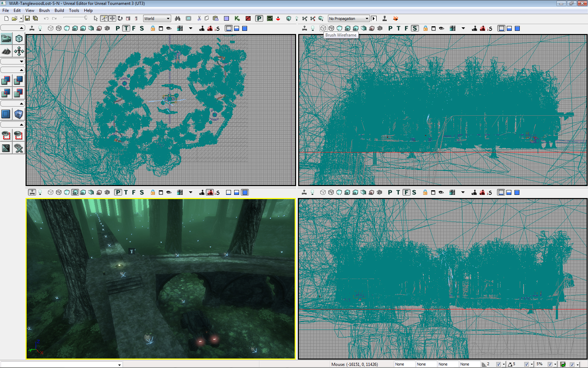The width and height of the screenshot is (588, 368).
Task: Select the translate mode four-arrow icon
Action: point(112,19)
